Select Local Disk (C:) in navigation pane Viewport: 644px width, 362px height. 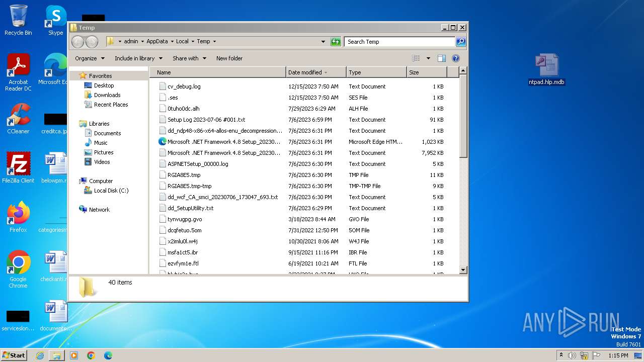tap(111, 191)
